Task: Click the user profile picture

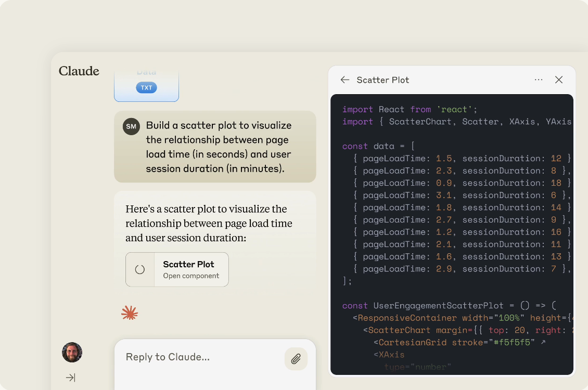Action: [x=72, y=353]
